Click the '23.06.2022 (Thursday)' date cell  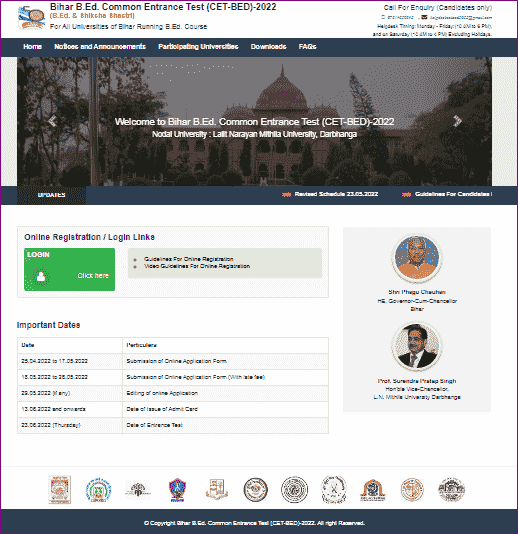[70, 425]
